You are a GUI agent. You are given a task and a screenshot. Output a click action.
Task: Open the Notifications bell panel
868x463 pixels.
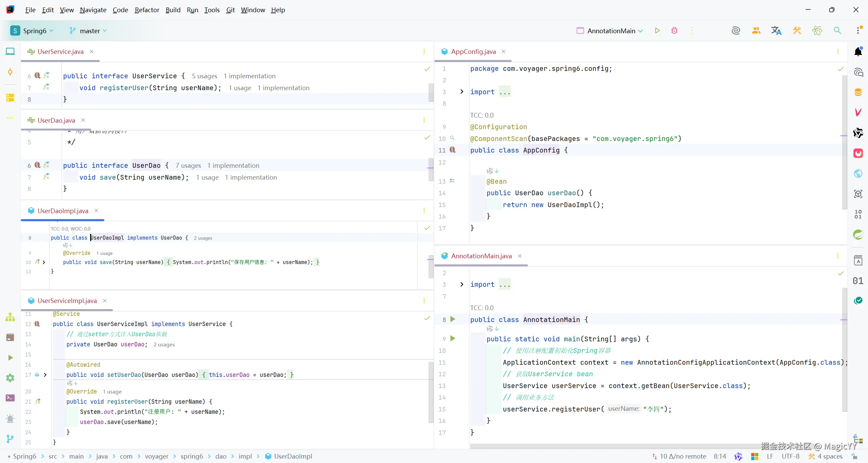[858, 52]
